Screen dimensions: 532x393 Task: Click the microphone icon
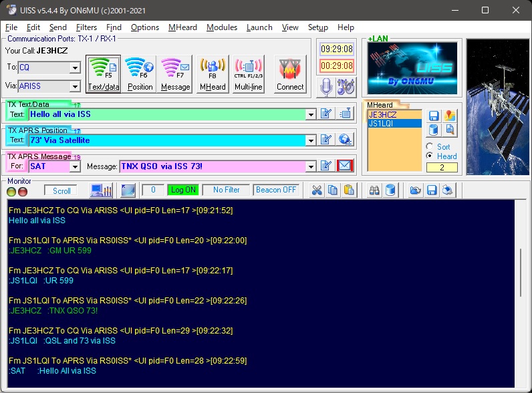click(327, 87)
